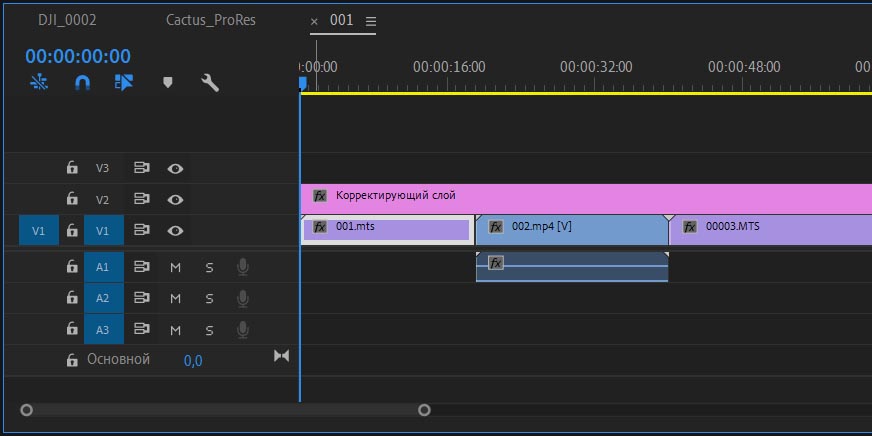Toggle sync lock for A1
Screen dimensions: 872x436
point(142,267)
